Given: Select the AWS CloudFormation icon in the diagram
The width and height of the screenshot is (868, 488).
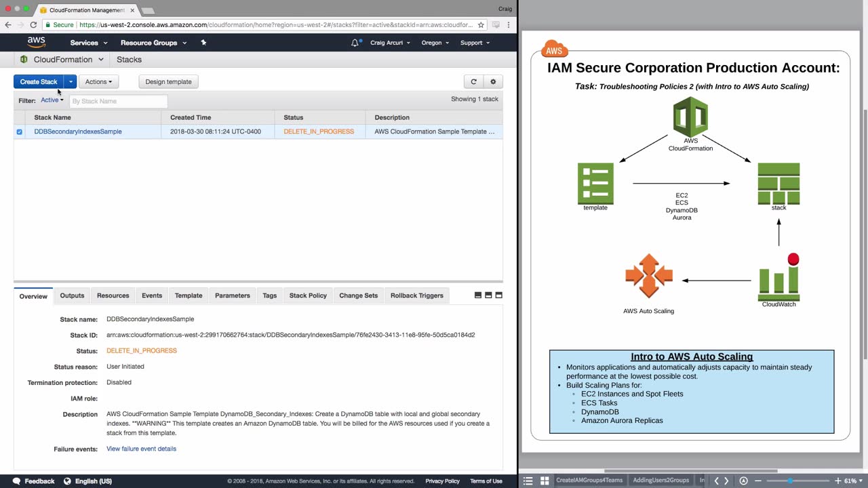Looking at the screenshot, I should point(690,118).
